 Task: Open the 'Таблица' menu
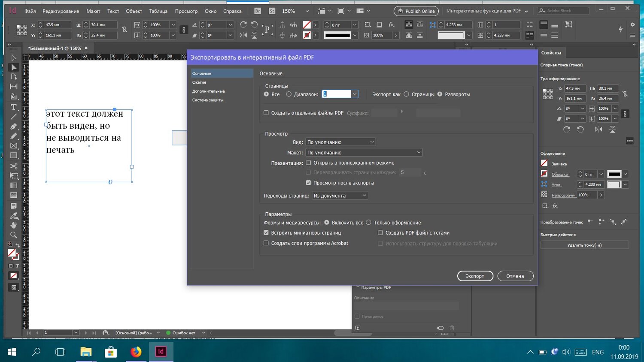click(x=158, y=11)
